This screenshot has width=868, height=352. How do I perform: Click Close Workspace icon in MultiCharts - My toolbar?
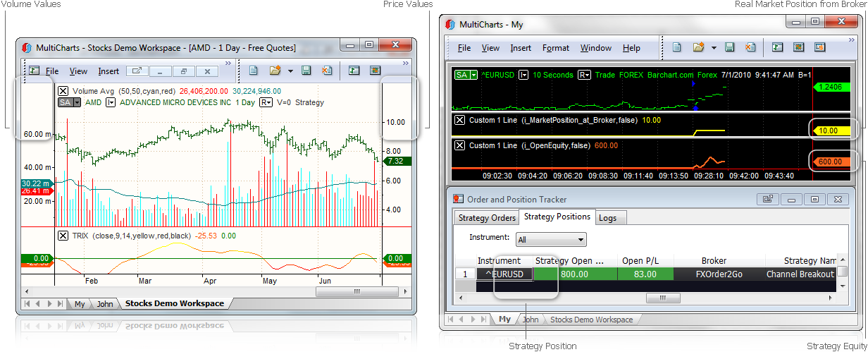pos(751,47)
